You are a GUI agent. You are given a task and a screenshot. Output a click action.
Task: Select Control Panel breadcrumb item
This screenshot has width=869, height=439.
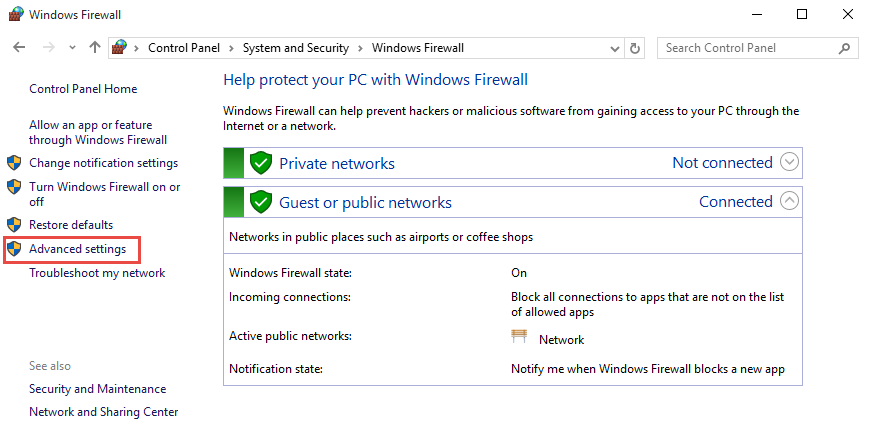[184, 48]
